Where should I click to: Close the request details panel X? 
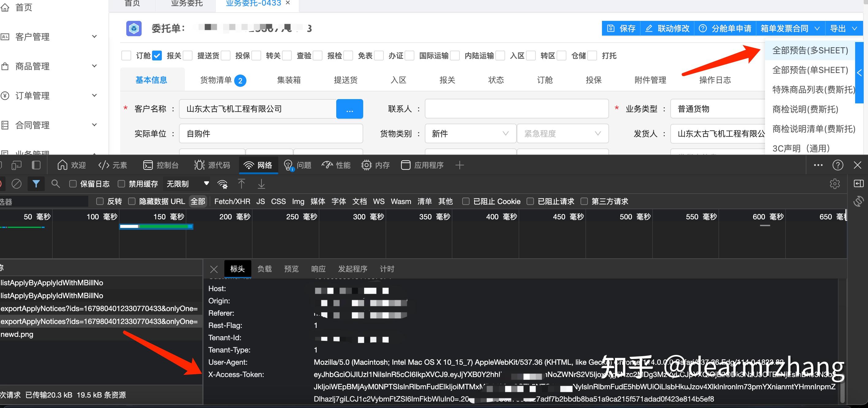214,269
